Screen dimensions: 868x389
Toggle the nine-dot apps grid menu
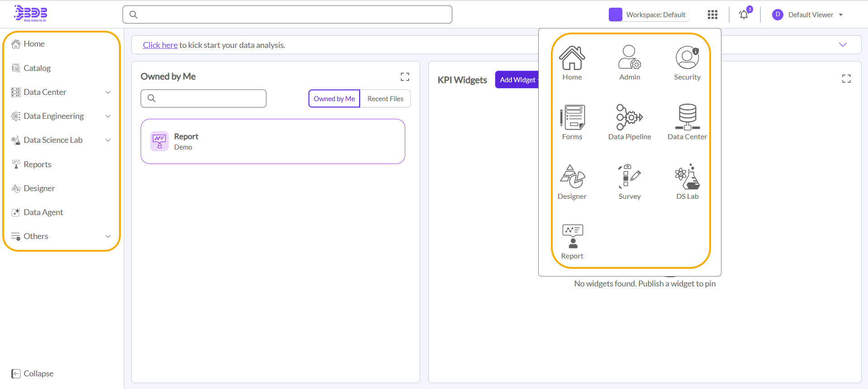point(712,15)
